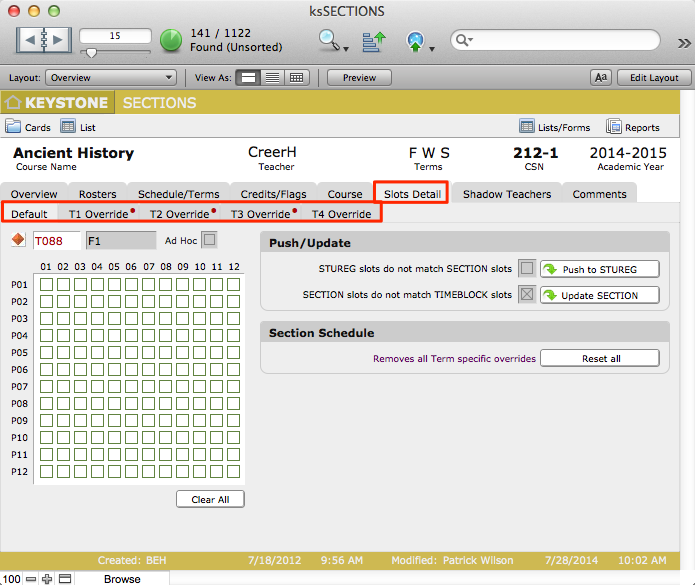
Task: Switch to List view icon
Action: point(68,127)
